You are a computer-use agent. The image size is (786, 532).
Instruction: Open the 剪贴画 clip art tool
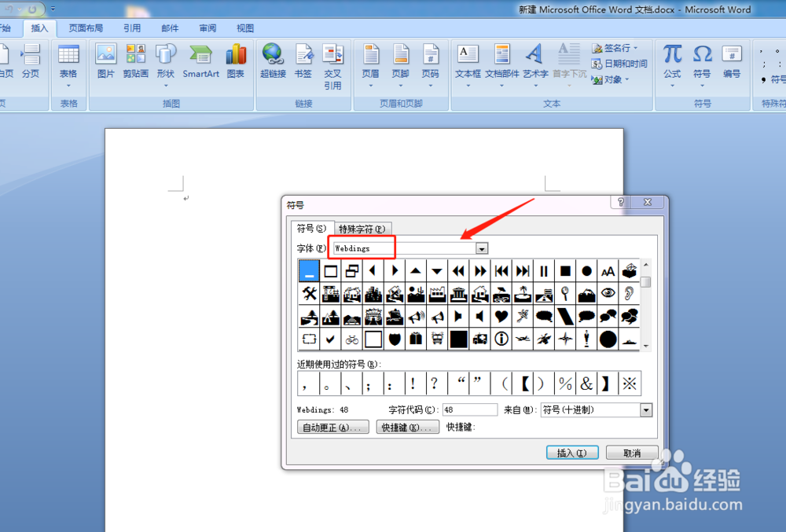click(136, 61)
